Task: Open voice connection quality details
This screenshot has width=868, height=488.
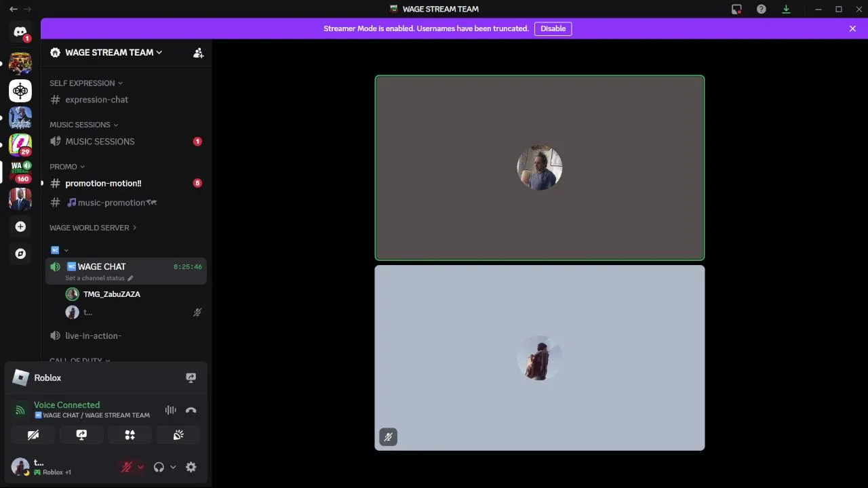Action: pyautogui.click(x=20, y=410)
